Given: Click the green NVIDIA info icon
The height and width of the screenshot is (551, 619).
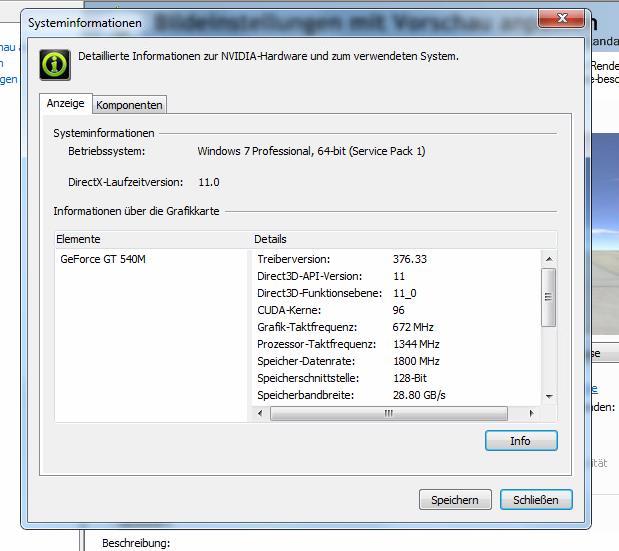Looking at the screenshot, I should pos(55,64).
